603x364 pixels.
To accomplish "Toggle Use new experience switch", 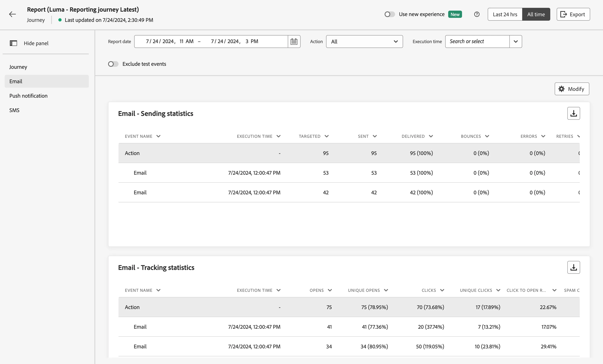I will click(389, 14).
